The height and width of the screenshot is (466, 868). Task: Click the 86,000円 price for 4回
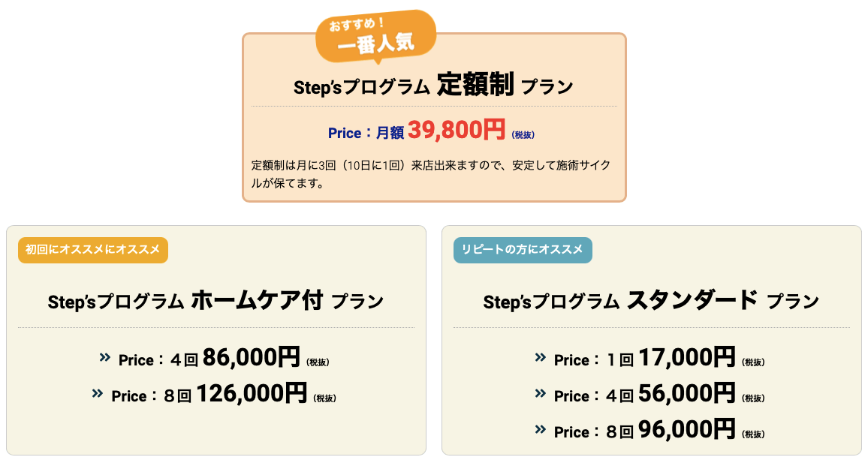[251, 358]
